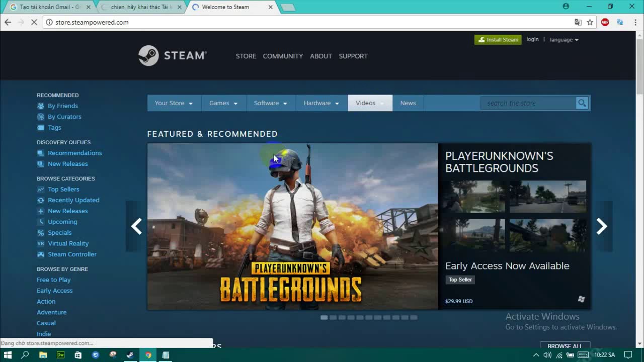Stop loading the page
This screenshot has height=362, width=644.
tap(34, 22)
